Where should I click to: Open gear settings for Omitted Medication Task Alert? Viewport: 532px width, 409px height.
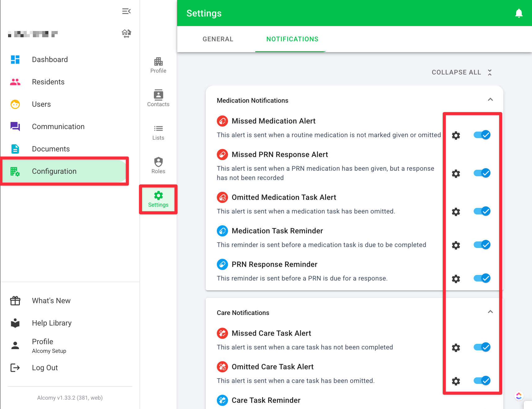click(x=456, y=212)
